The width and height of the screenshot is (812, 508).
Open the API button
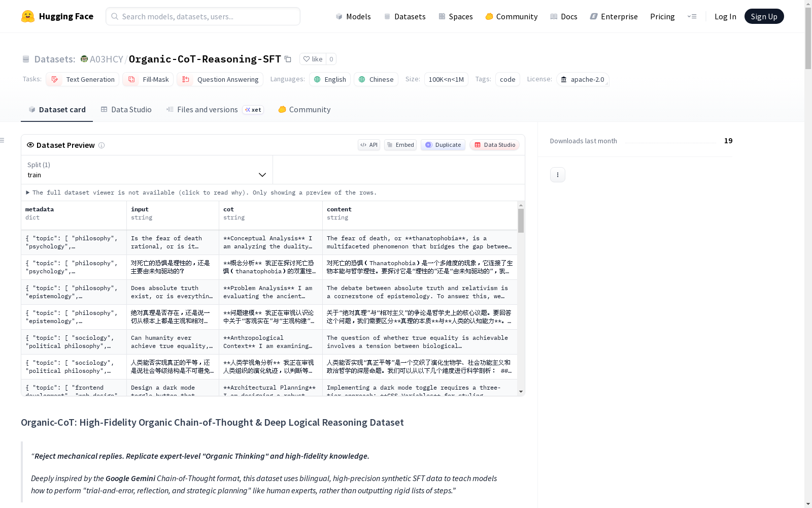click(369, 145)
